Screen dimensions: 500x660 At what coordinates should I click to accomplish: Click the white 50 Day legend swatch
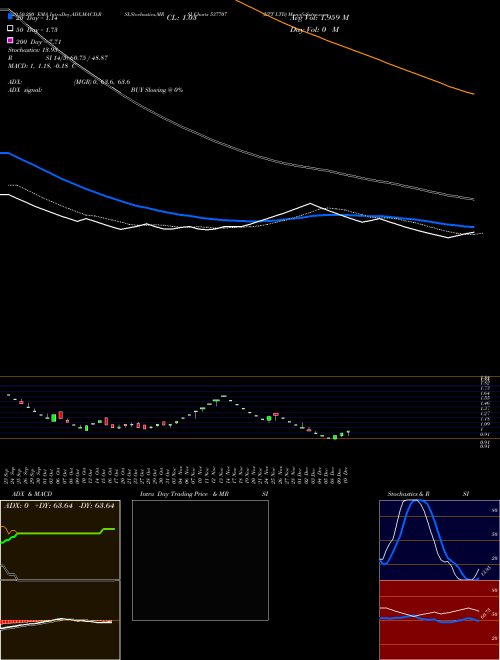[x=10, y=28]
